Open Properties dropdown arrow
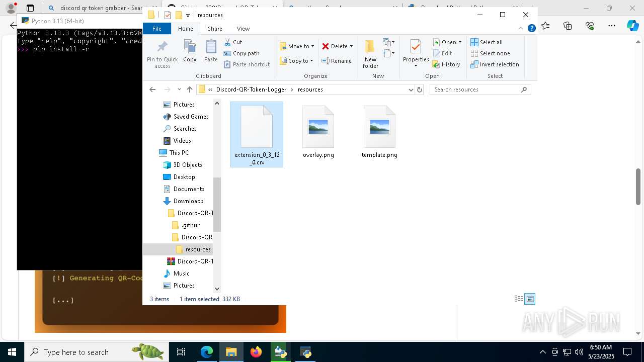 click(x=416, y=66)
